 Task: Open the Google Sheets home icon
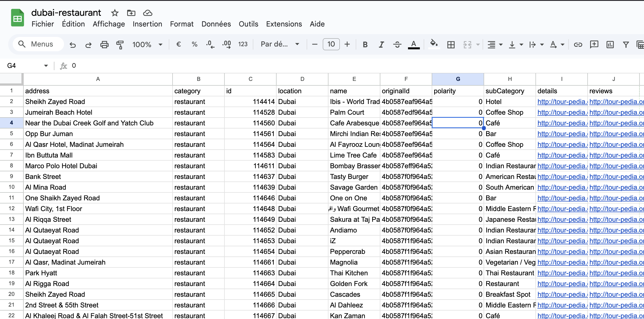coord(17,18)
